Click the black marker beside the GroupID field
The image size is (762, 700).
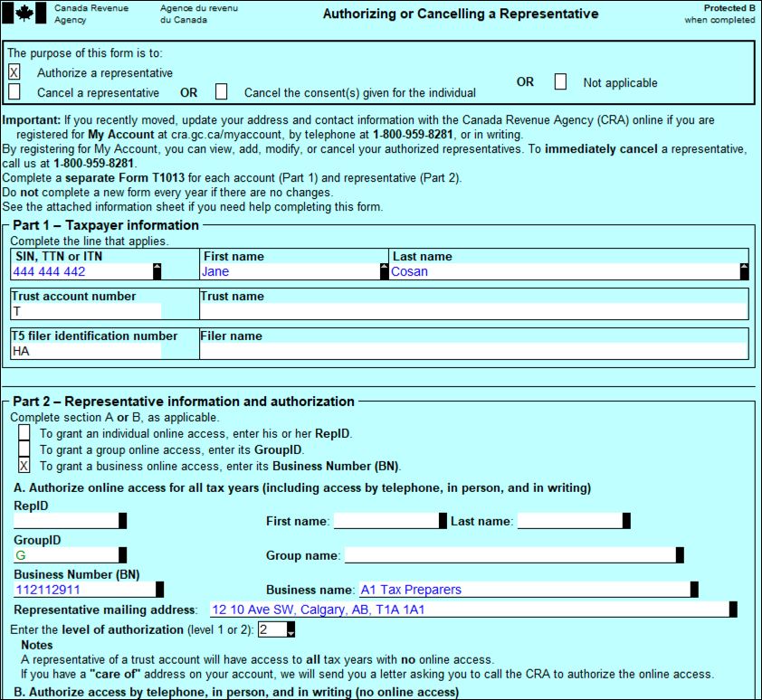pyautogui.click(x=123, y=554)
